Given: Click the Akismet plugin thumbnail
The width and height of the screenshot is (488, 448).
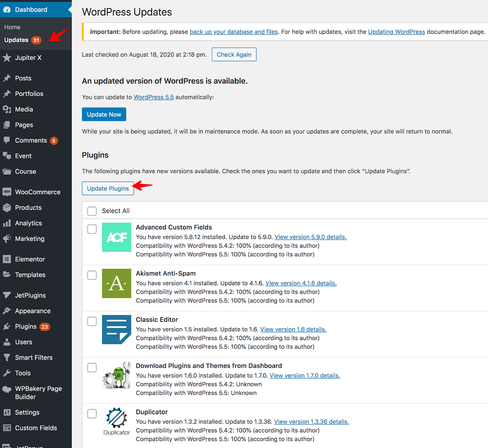Looking at the screenshot, I should coord(117,284).
